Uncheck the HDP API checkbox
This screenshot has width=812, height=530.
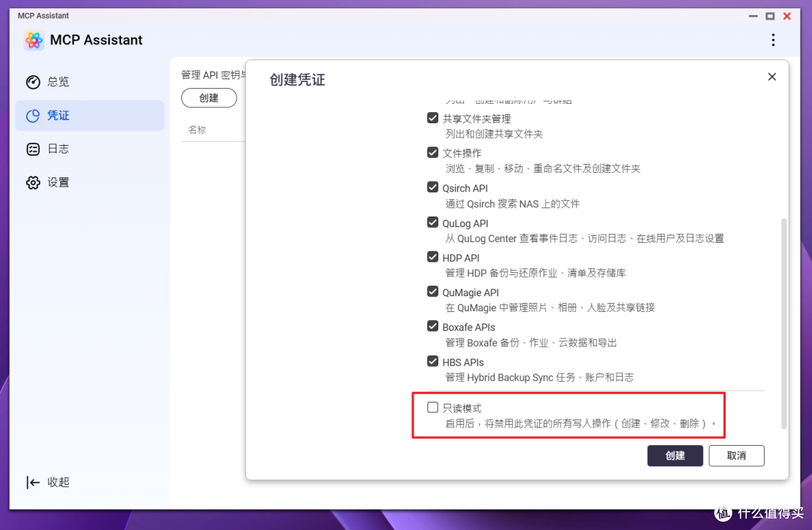pos(433,256)
